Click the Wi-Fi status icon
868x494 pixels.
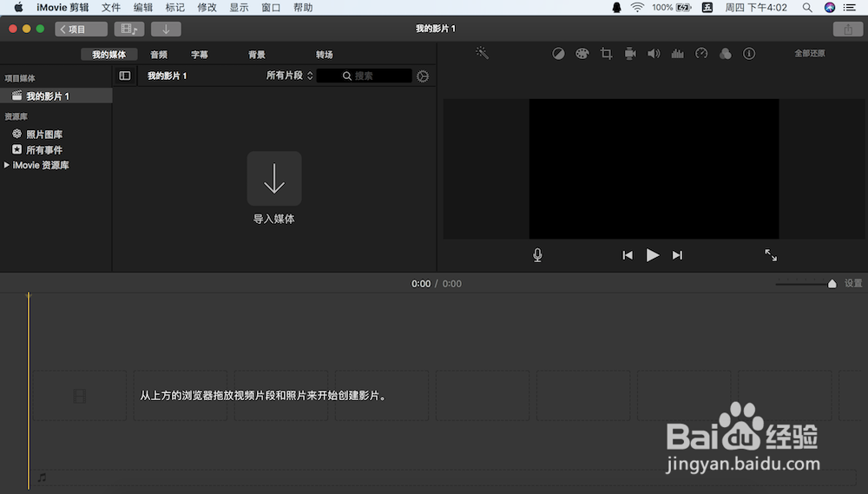637,7
